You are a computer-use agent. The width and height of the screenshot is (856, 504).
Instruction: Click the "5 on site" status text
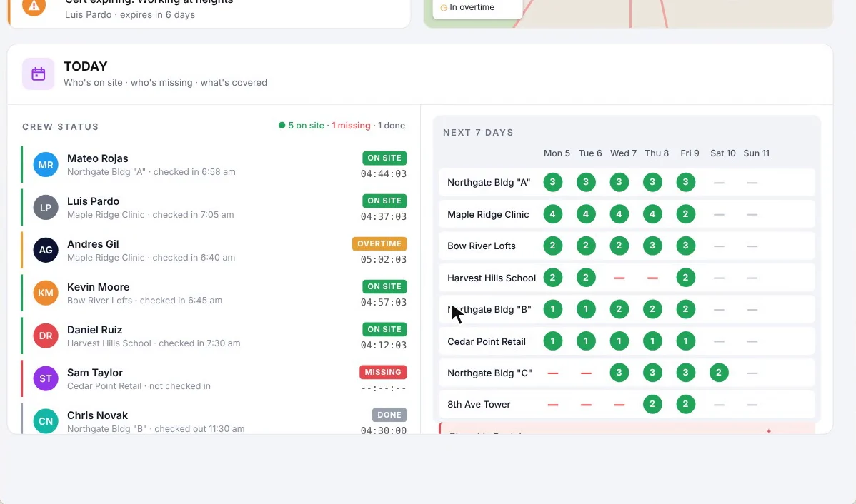(307, 126)
